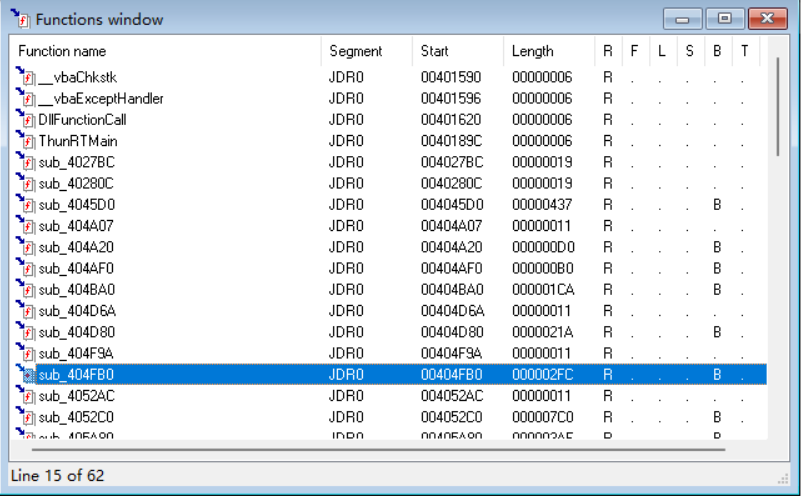Viewport: 802px width, 496px height.
Task: Maximize the Functions window
Action: pyautogui.click(x=725, y=18)
